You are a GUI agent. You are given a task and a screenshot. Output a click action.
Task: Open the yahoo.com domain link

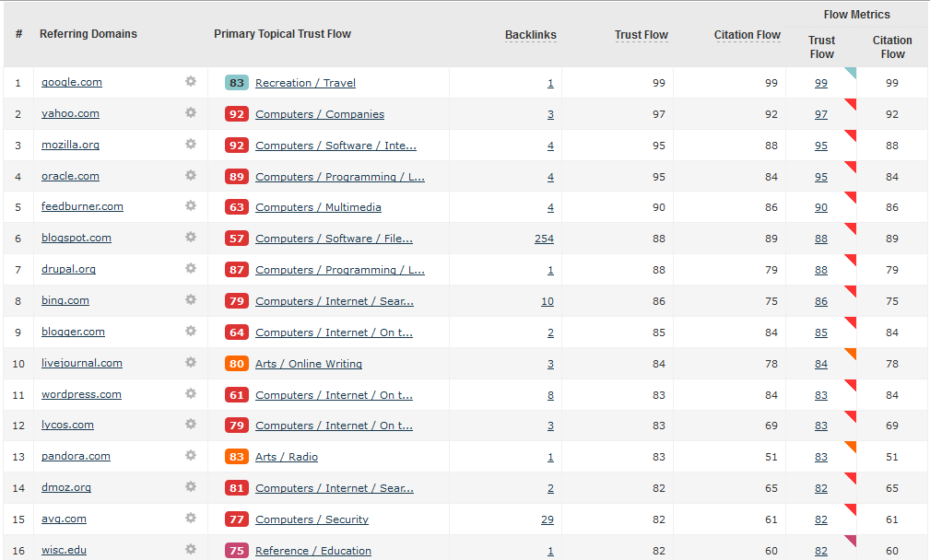71,114
